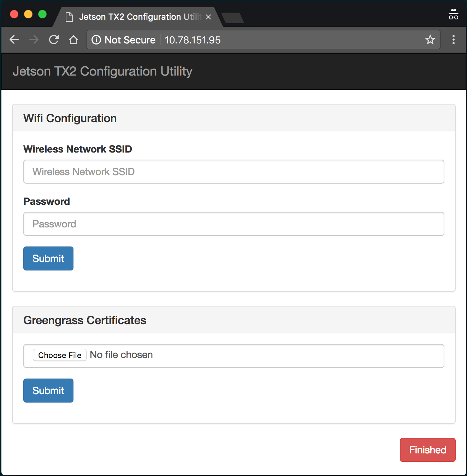Screen dimensions: 467x476
Task: Select the Jetson TX2 Configuration Utility tab
Action: tap(138, 17)
